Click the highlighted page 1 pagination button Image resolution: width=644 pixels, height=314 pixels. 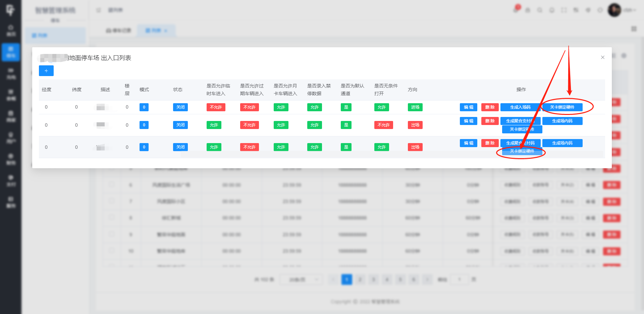click(x=346, y=279)
